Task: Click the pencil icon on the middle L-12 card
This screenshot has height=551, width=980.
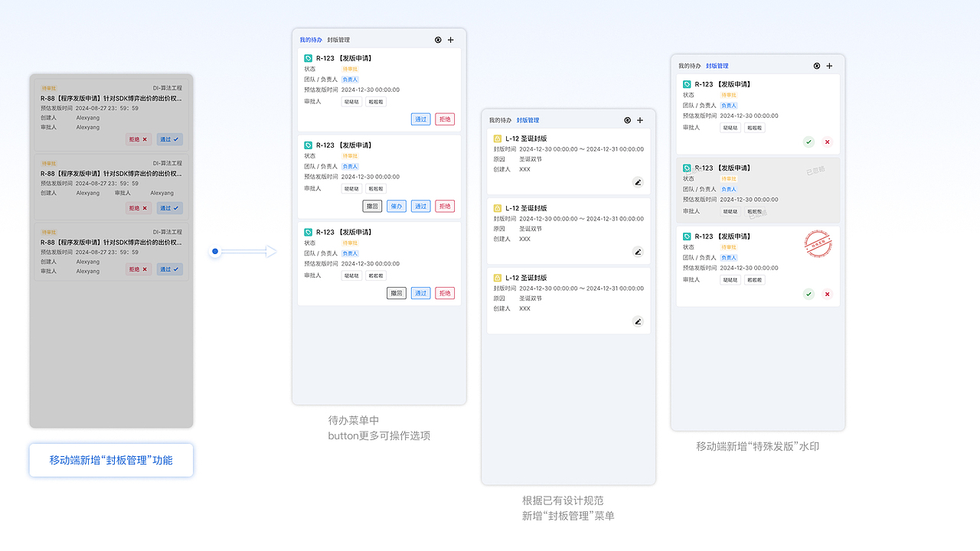Action: point(638,252)
